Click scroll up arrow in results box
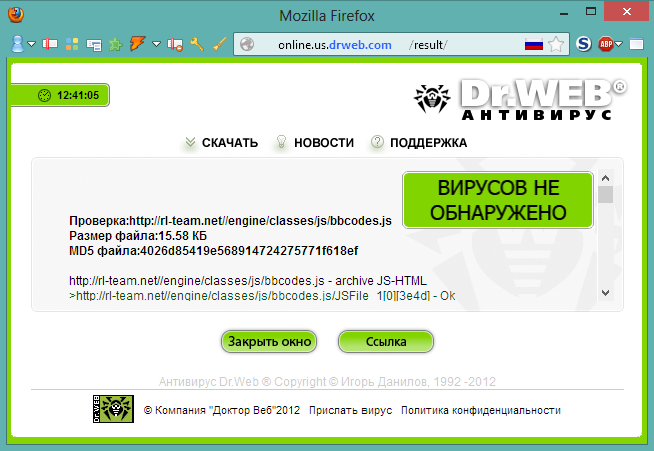 (606, 178)
